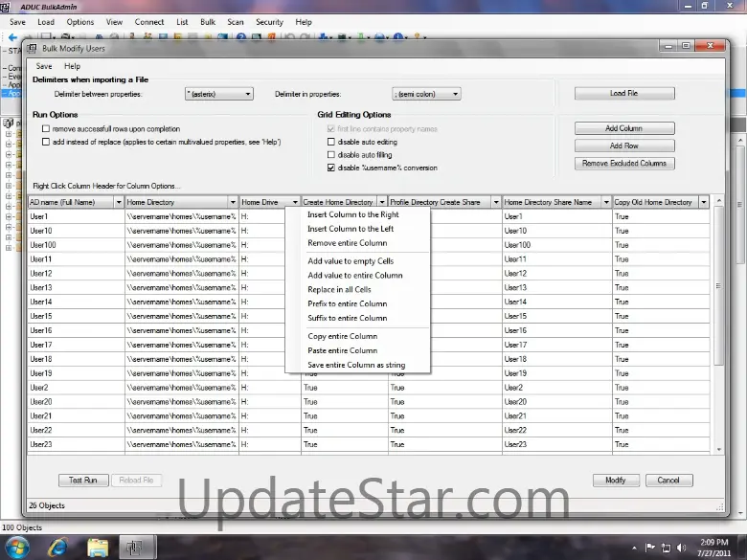Open the Options menu in main window
This screenshot has width=747, height=560.
click(x=80, y=22)
